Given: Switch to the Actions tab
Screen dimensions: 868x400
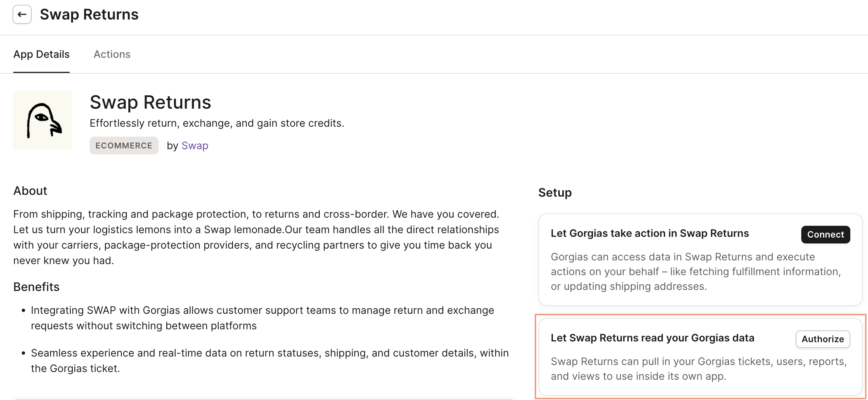Looking at the screenshot, I should tap(112, 55).
